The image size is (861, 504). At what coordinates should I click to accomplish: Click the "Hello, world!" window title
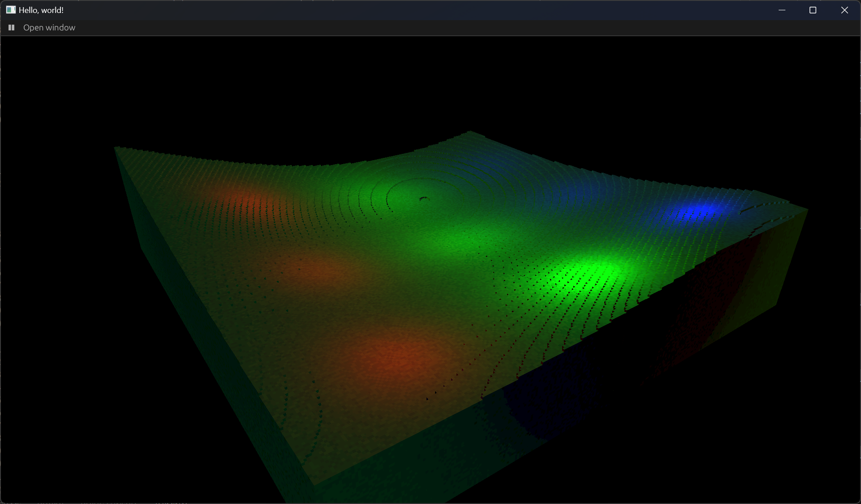click(41, 10)
